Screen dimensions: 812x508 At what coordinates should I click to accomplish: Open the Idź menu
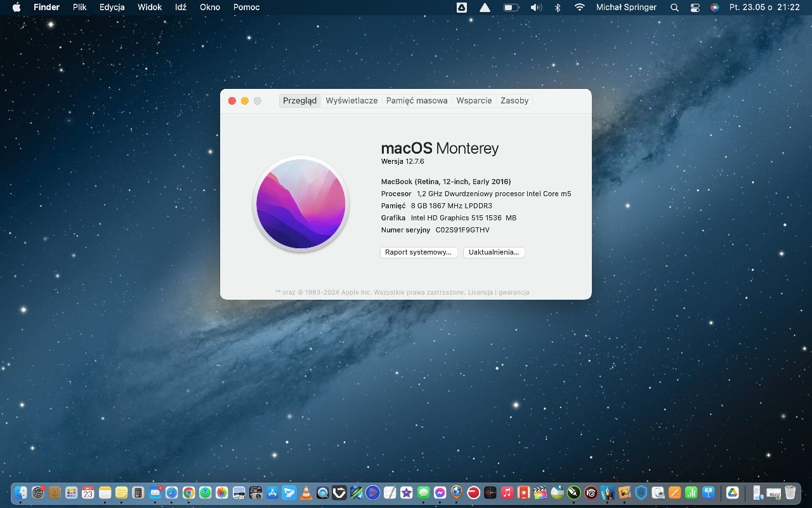181,8
